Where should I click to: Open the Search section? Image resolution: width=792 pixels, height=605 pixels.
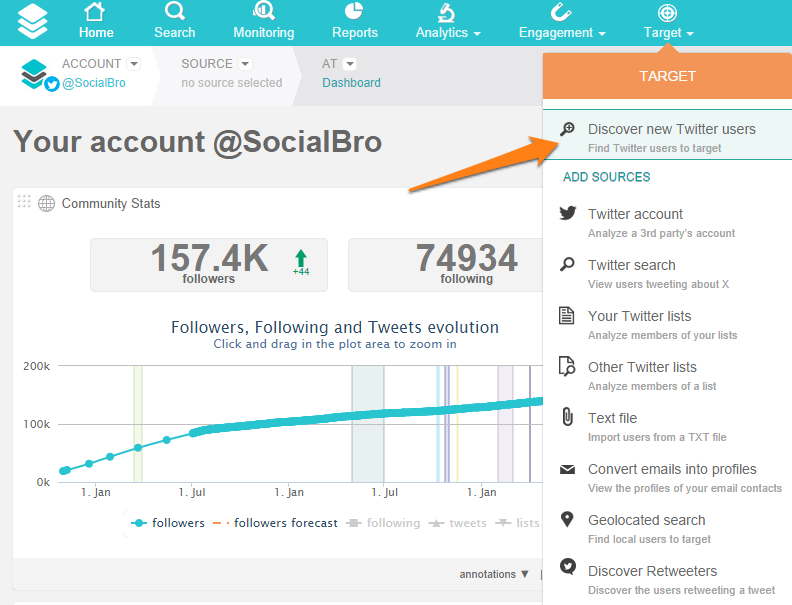tap(174, 21)
